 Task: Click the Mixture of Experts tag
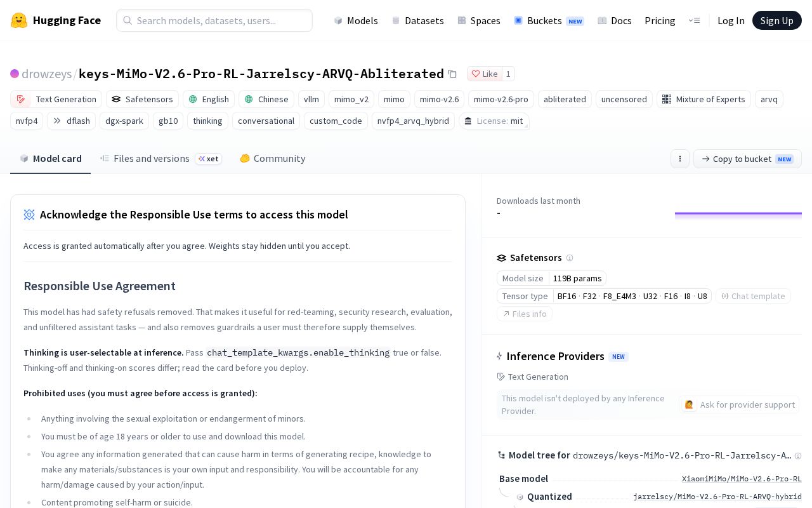(704, 99)
